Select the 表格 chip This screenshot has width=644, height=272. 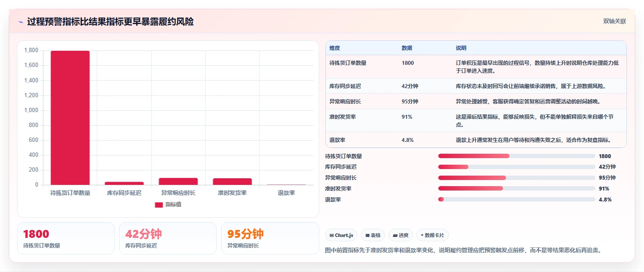coord(373,235)
